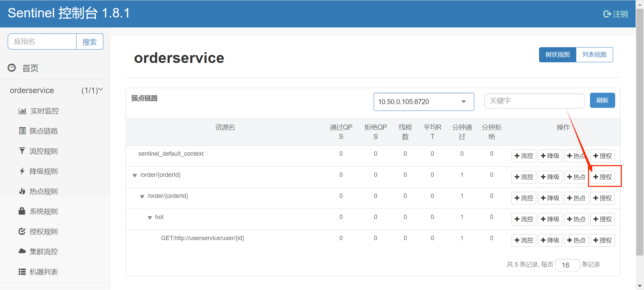Add 授权 rule for nested /order/{orderId}

tap(602, 198)
